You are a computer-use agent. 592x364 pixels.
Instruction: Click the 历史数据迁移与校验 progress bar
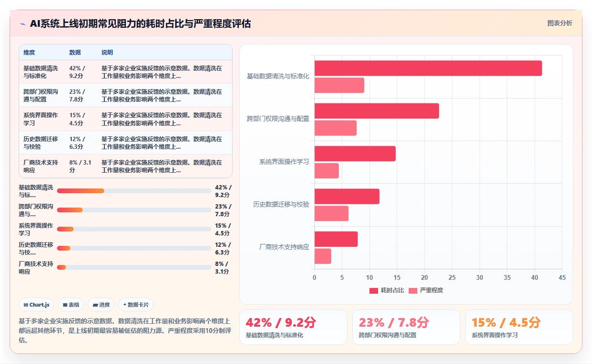click(134, 248)
